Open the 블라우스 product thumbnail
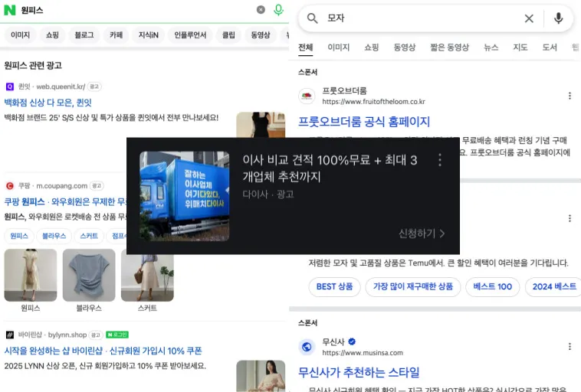 point(89,275)
